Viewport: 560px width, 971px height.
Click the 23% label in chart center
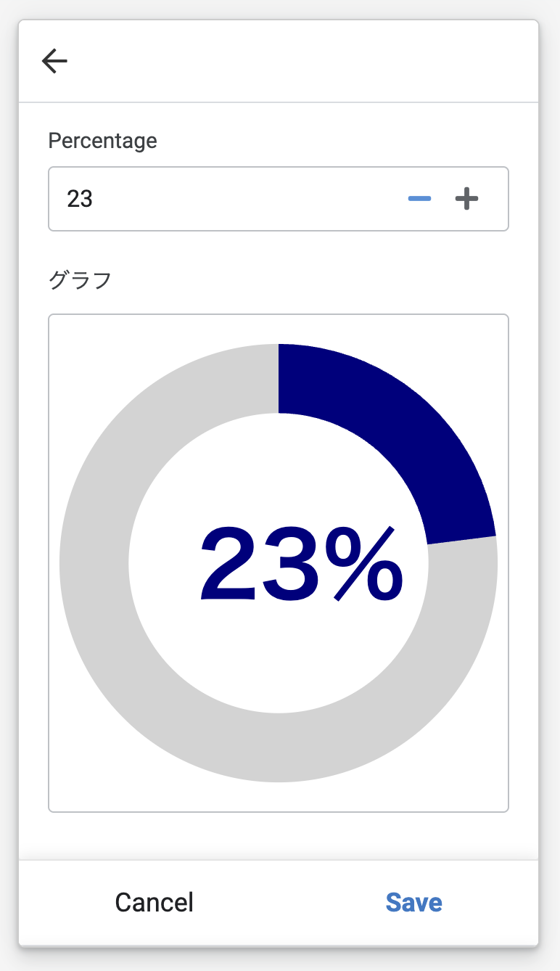coord(302,564)
